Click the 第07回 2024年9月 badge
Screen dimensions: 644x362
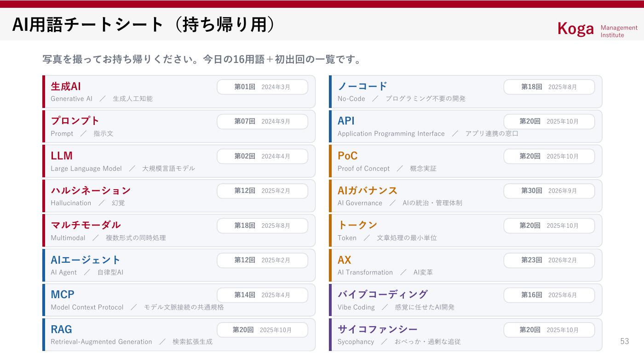coord(262,121)
